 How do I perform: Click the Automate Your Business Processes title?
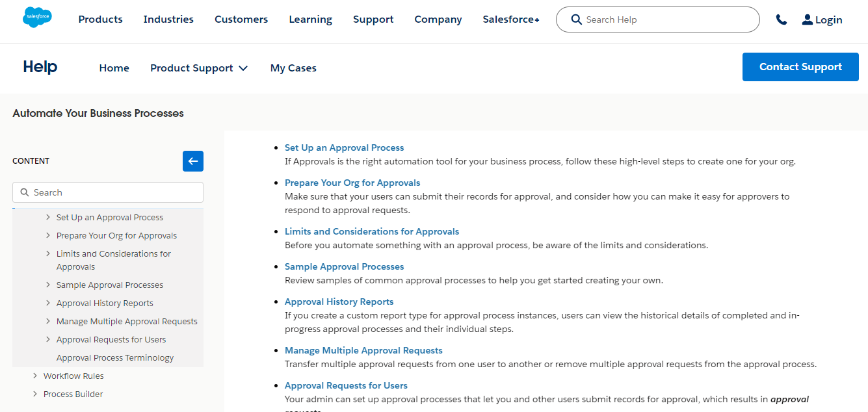(x=98, y=113)
